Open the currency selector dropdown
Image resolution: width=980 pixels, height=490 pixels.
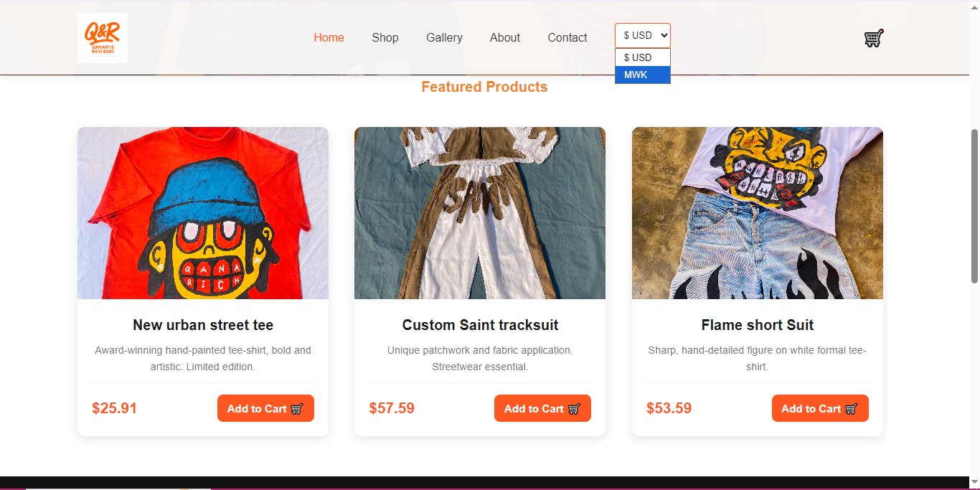(642, 34)
